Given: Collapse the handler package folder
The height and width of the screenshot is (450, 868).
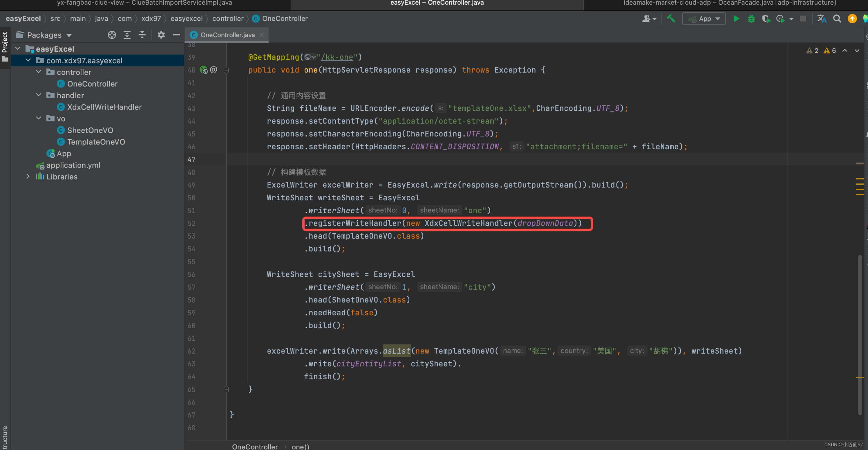Looking at the screenshot, I should click(x=39, y=95).
